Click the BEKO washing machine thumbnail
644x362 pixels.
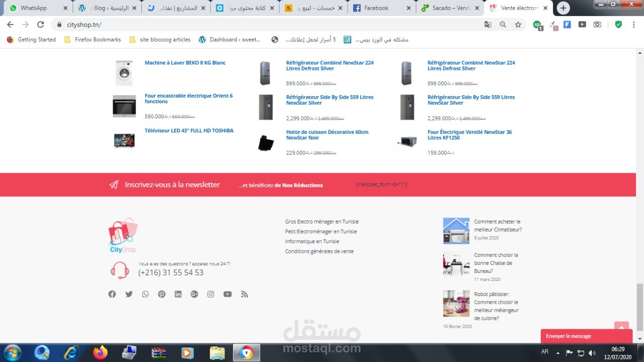tap(124, 73)
